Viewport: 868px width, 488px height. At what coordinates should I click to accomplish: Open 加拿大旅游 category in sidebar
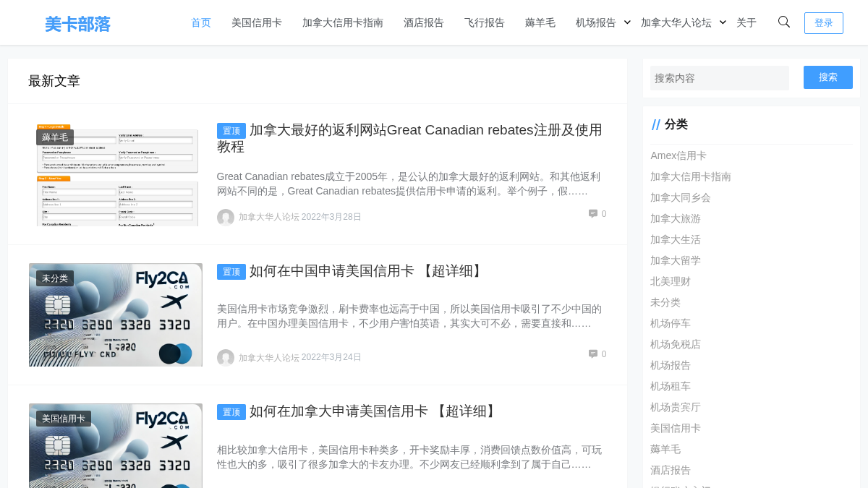(676, 218)
